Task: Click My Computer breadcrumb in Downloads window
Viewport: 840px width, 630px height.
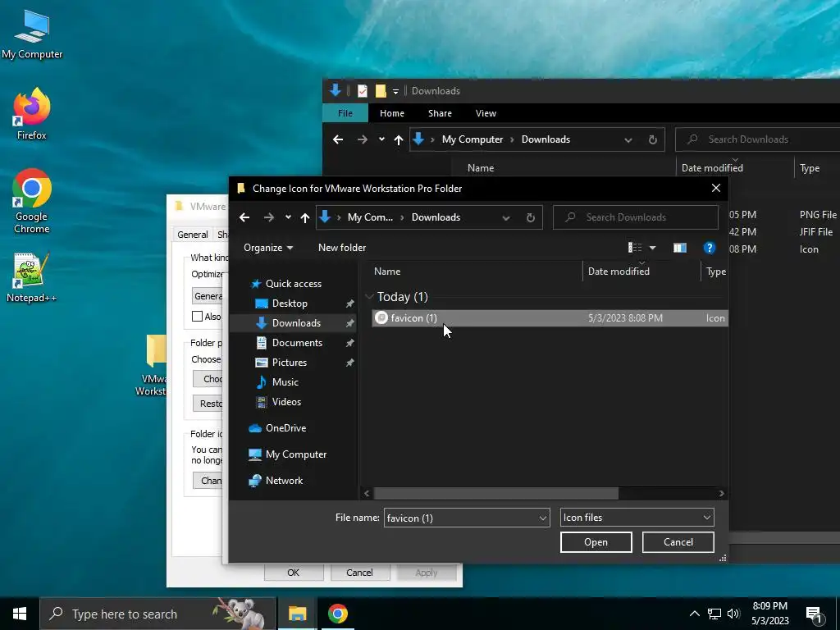Action: (x=472, y=139)
